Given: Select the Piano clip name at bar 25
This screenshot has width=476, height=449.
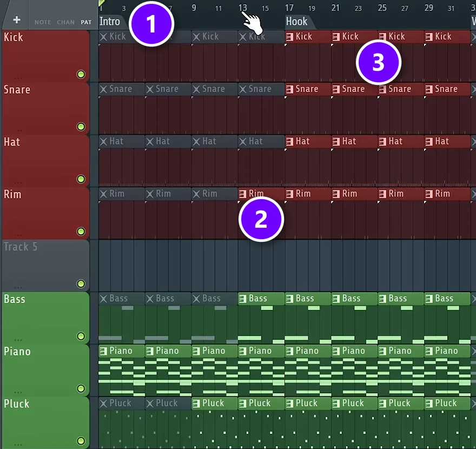Looking at the screenshot, I should click(x=400, y=351).
